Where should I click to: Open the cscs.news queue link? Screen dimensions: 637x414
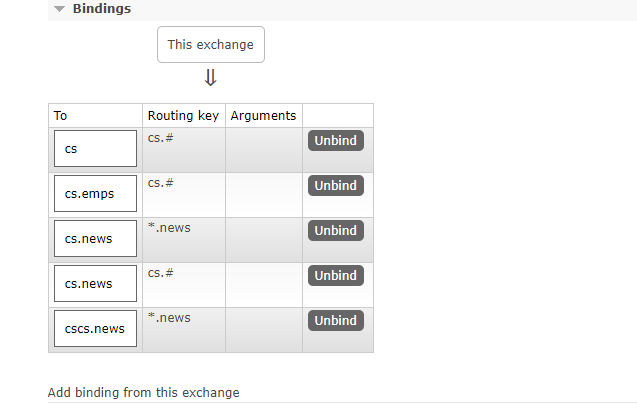tap(94, 329)
